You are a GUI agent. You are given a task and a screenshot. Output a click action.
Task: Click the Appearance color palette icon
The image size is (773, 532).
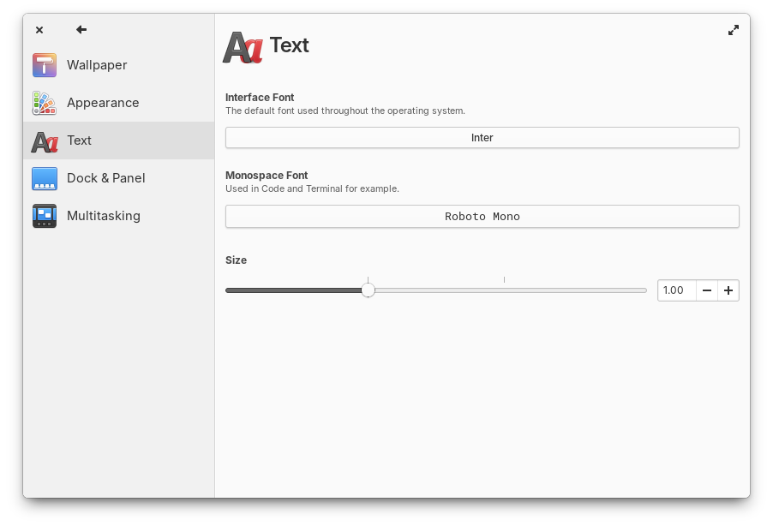coord(45,103)
